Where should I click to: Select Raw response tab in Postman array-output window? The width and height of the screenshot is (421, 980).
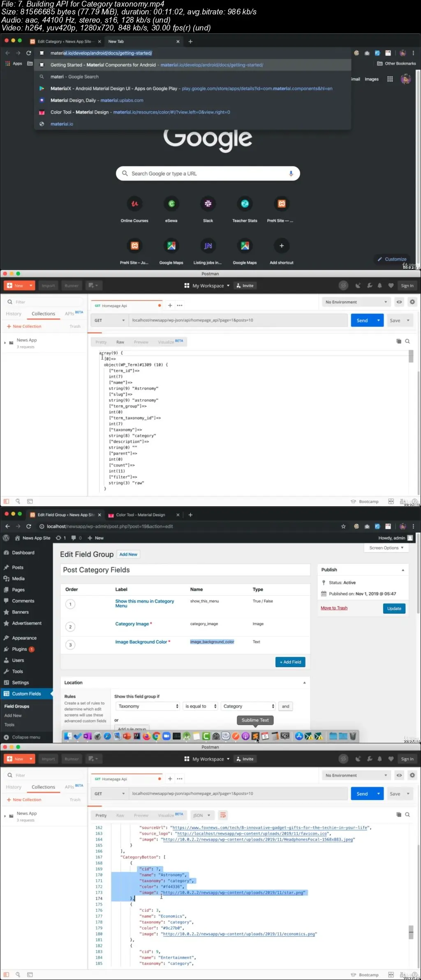(120, 342)
